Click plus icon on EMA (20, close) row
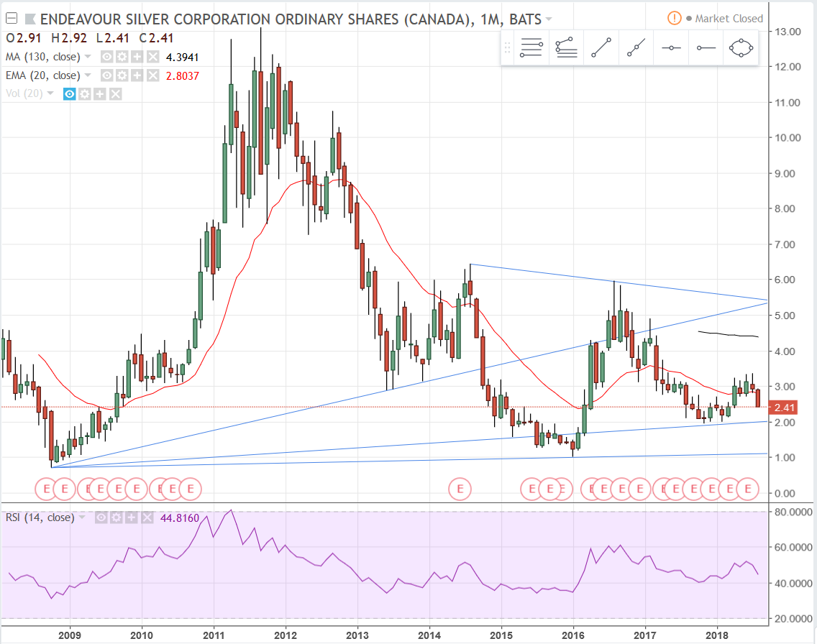Viewport: 817px width, 644px height. click(x=137, y=75)
